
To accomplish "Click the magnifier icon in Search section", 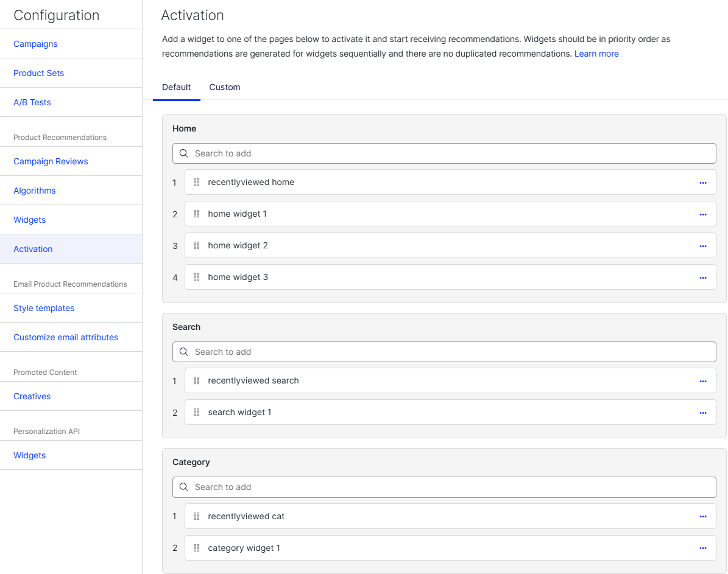I will [x=184, y=352].
